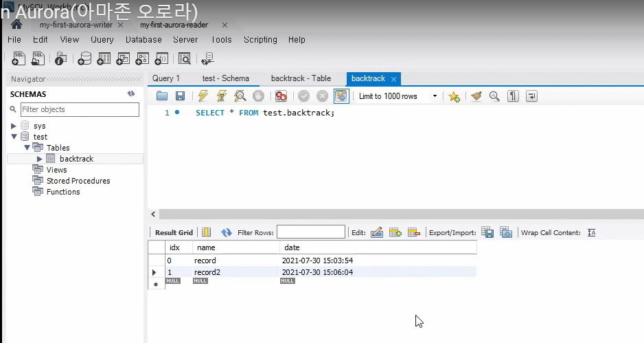Export recordset to external file
Image resolution: width=644 pixels, height=343 pixels.
point(487,232)
